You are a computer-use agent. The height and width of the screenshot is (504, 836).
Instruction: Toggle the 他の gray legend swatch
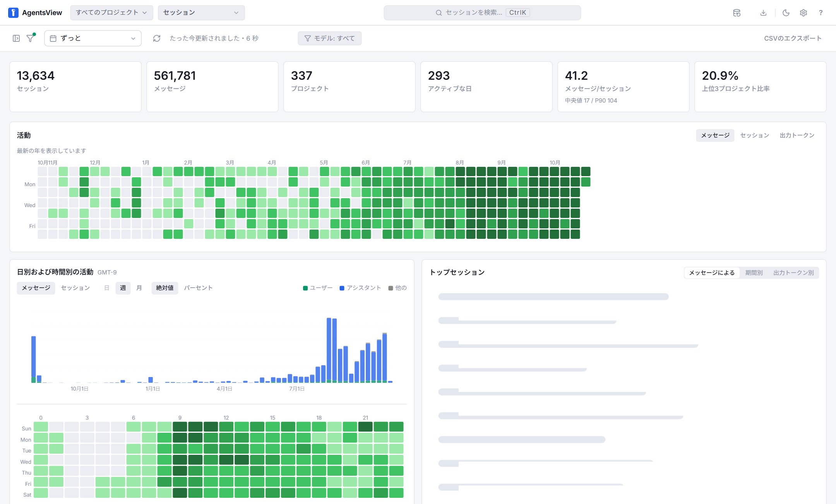point(391,288)
